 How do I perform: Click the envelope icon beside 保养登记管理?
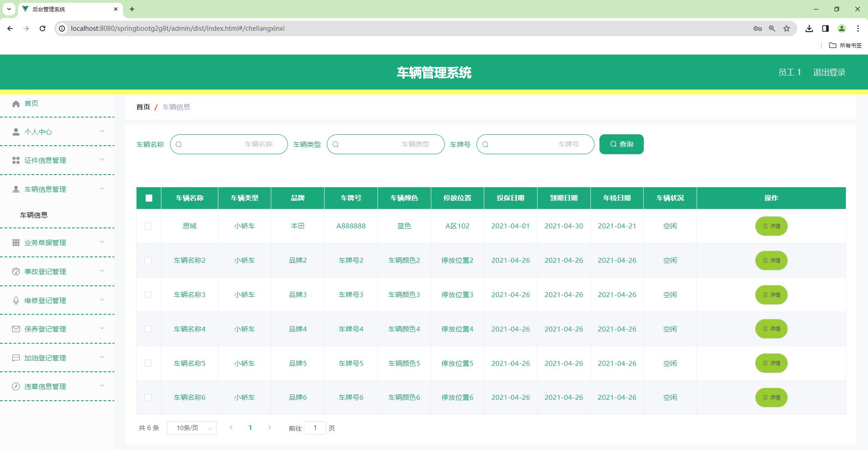[16, 329]
